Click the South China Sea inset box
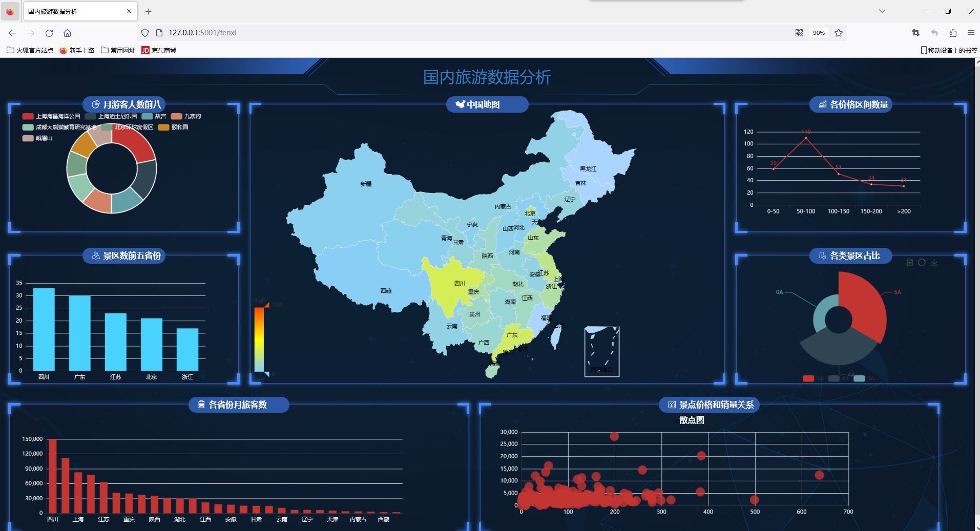Image resolution: width=980 pixels, height=531 pixels. point(602,351)
